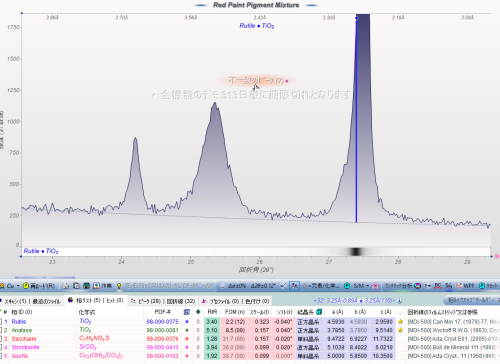Image resolution: width=500 pixels, height=364 pixels.
Task: Click the save disk icon in toolbar
Action: coord(86,286)
